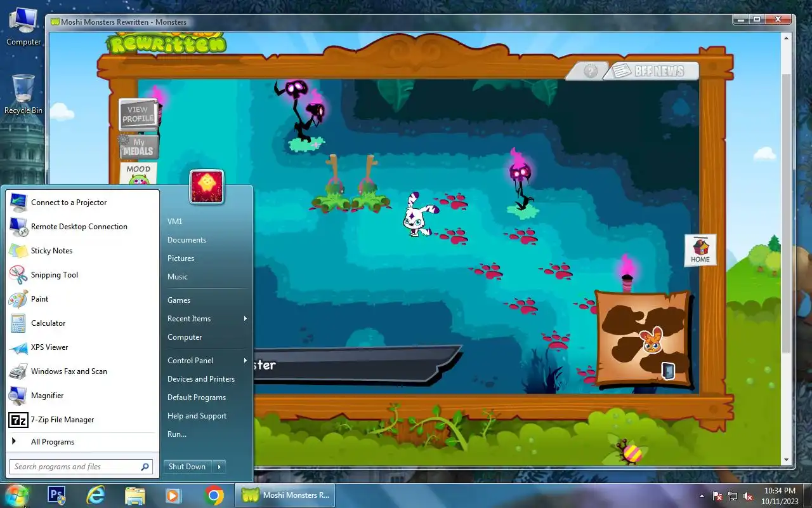Open Pictures from Start menu

207,258
